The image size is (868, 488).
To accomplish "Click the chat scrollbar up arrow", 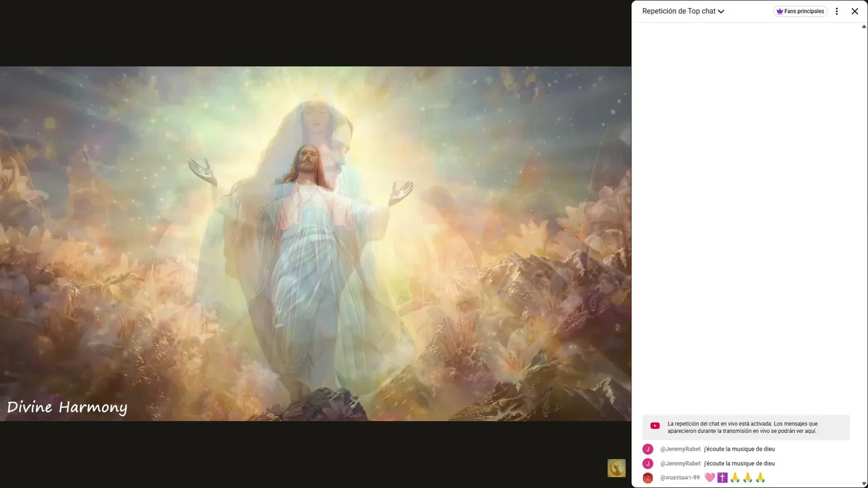I will pyautogui.click(x=864, y=26).
